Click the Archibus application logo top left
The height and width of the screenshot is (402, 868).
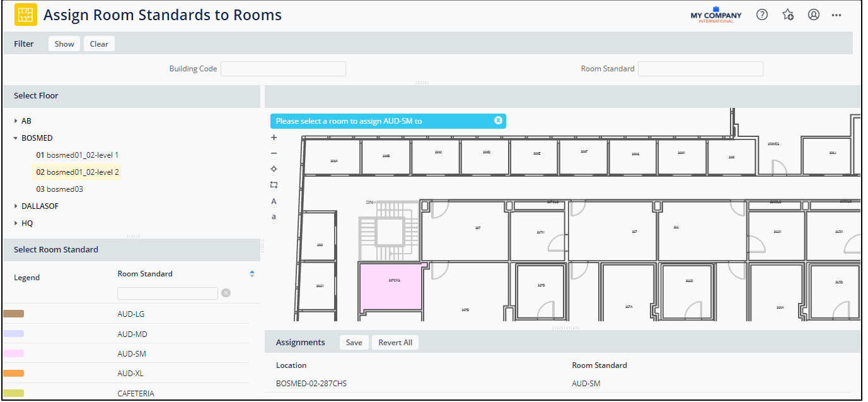coord(26,14)
